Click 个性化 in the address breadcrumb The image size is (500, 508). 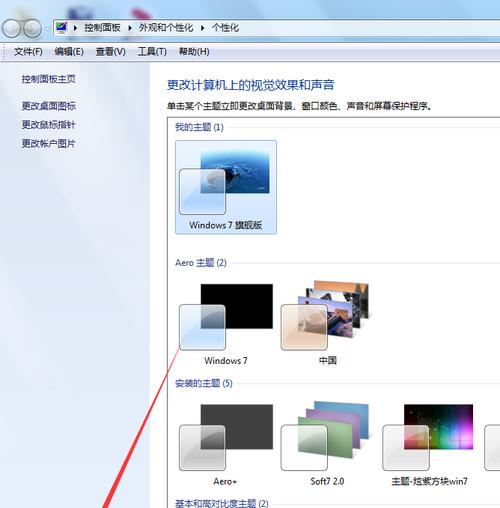(225, 28)
